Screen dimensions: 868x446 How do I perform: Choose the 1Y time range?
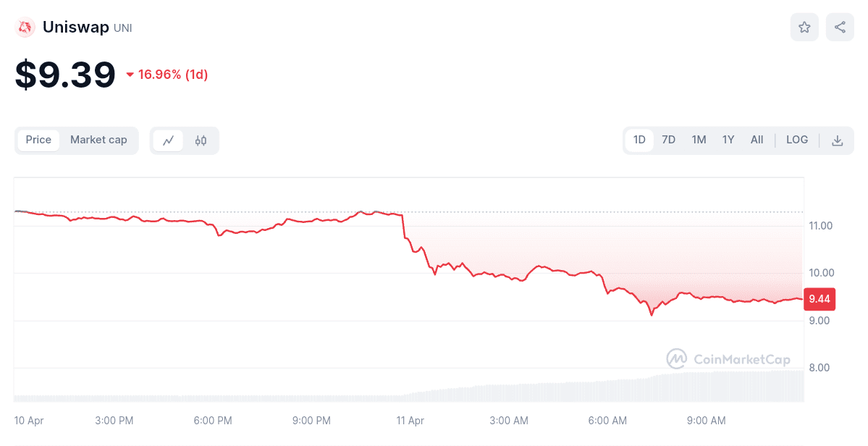pyautogui.click(x=728, y=140)
